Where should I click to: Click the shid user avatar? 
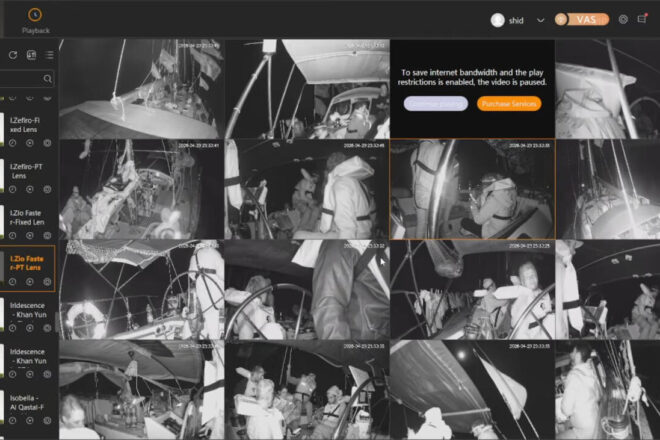pos(497,20)
